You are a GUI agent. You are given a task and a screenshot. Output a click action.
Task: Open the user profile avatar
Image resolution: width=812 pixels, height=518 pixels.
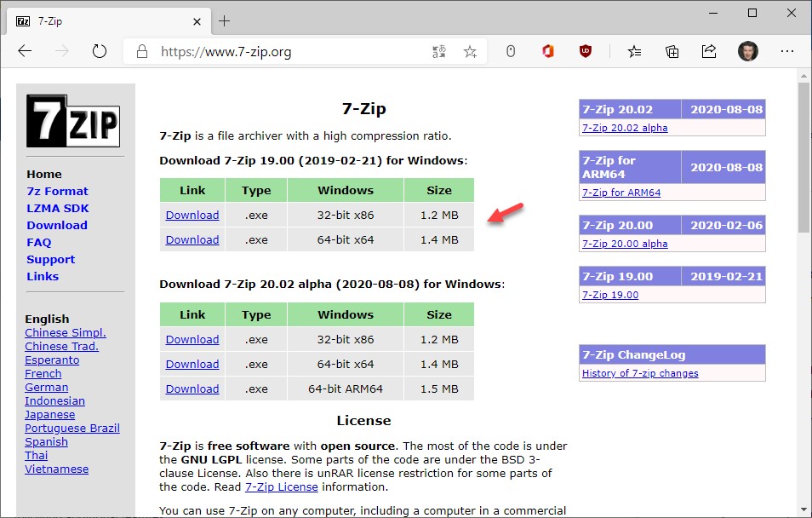pos(747,51)
